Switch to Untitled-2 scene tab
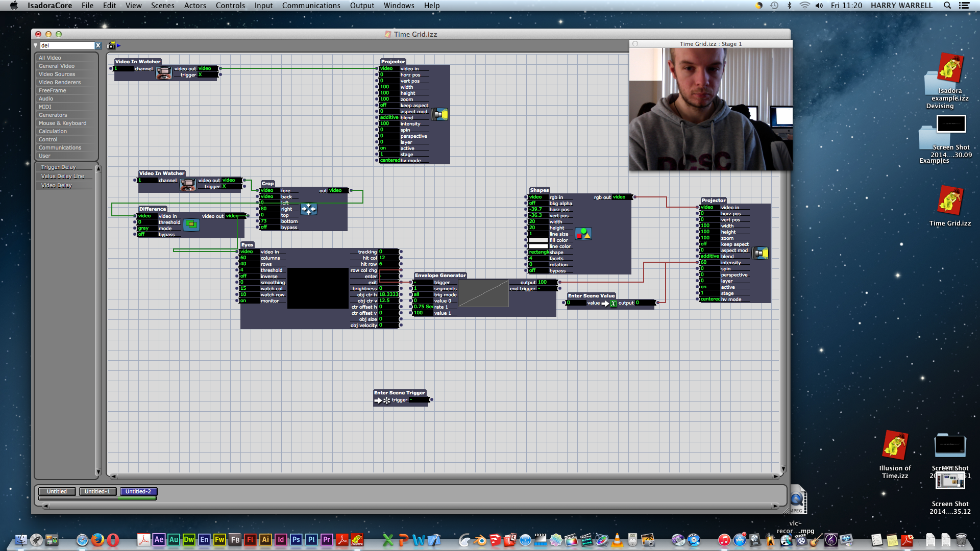The width and height of the screenshot is (980, 551). pyautogui.click(x=137, y=491)
